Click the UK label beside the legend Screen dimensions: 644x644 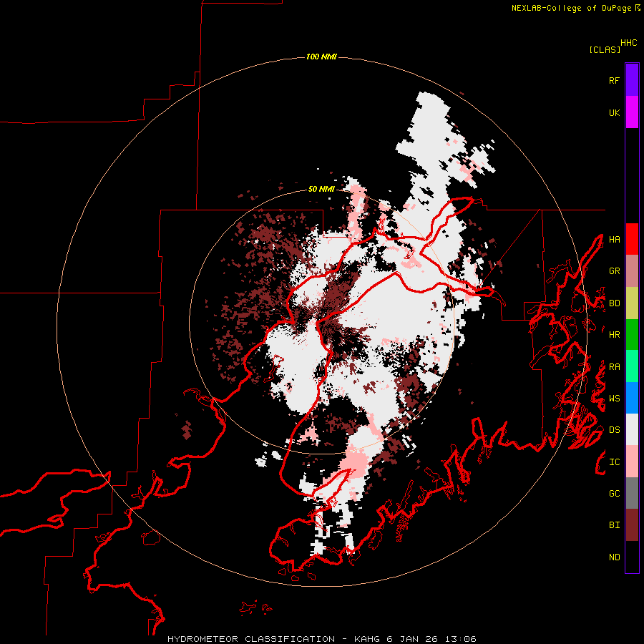coord(614,112)
